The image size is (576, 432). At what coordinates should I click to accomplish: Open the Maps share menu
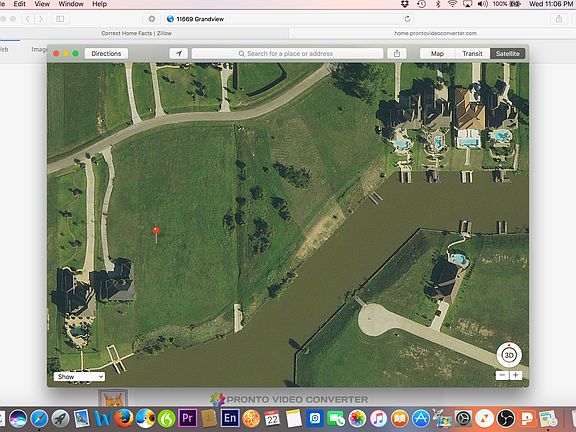pos(397,54)
